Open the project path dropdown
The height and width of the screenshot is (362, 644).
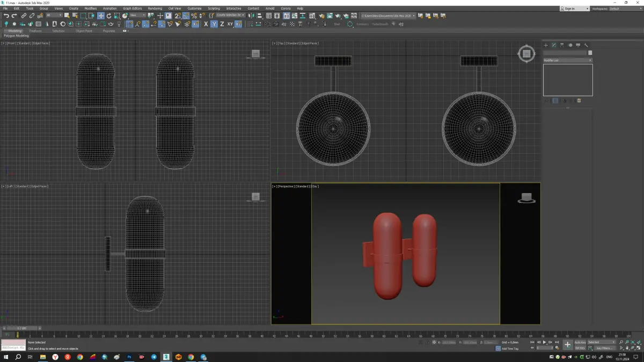tap(389, 16)
